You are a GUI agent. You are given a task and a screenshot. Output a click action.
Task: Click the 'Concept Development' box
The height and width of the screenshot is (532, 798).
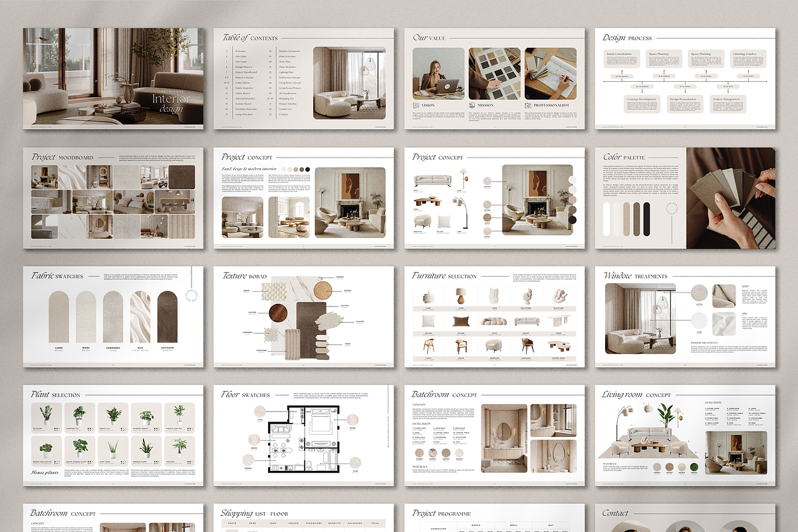click(642, 104)
